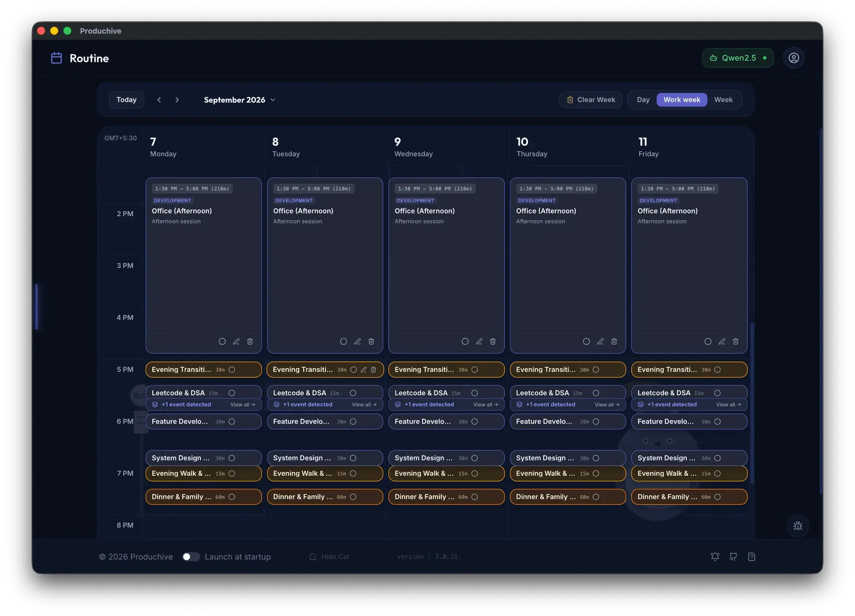Screen dimensions: 855x616
Task: Open the Qwen2.5 model selector
Action: click(738, 58)
